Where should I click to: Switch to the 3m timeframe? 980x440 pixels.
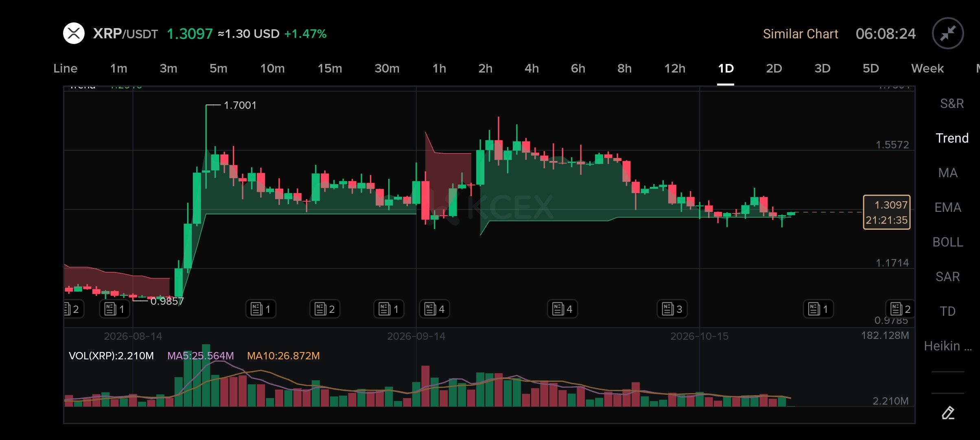(168, 68)
